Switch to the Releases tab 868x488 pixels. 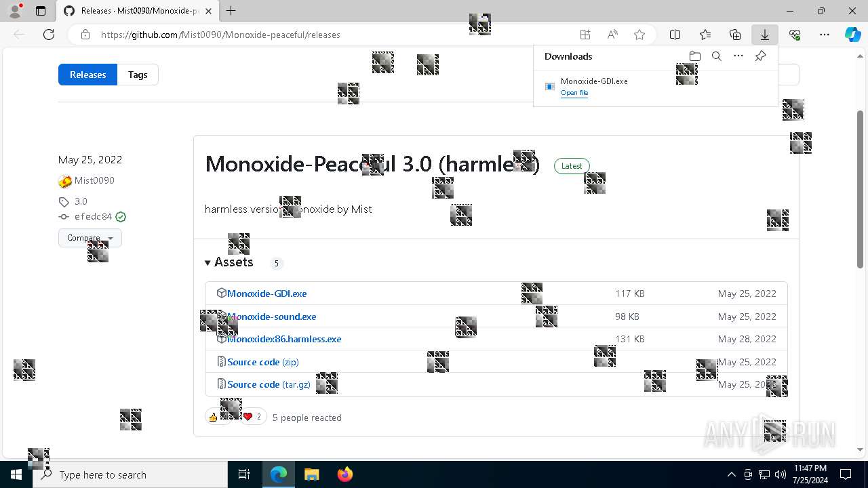(87, 75)
